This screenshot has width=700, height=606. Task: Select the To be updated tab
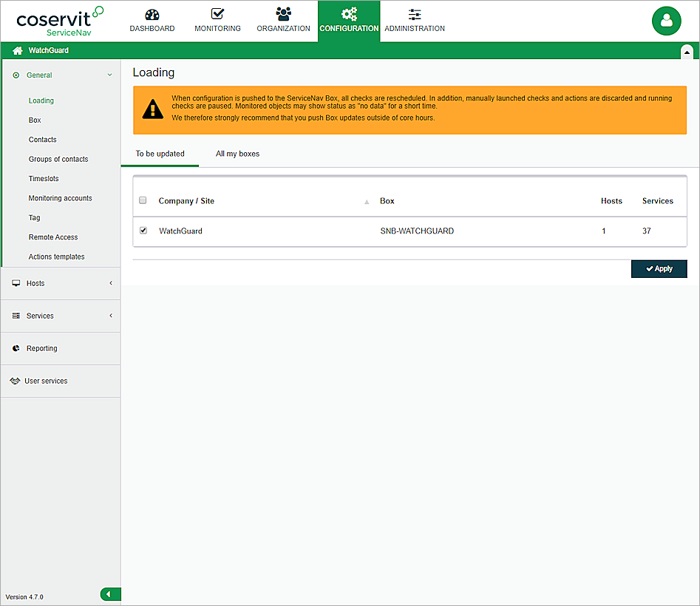[x=160, y=154]
